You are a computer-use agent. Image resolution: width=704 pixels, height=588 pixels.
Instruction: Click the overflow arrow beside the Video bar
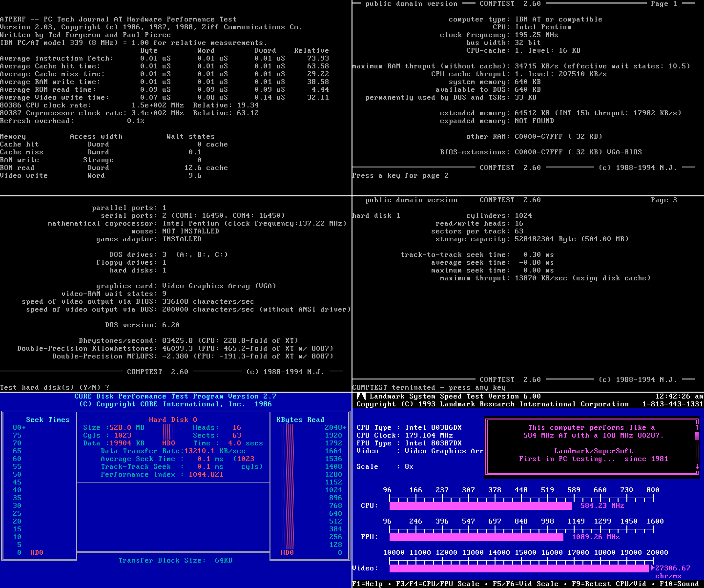pos(653,568)
